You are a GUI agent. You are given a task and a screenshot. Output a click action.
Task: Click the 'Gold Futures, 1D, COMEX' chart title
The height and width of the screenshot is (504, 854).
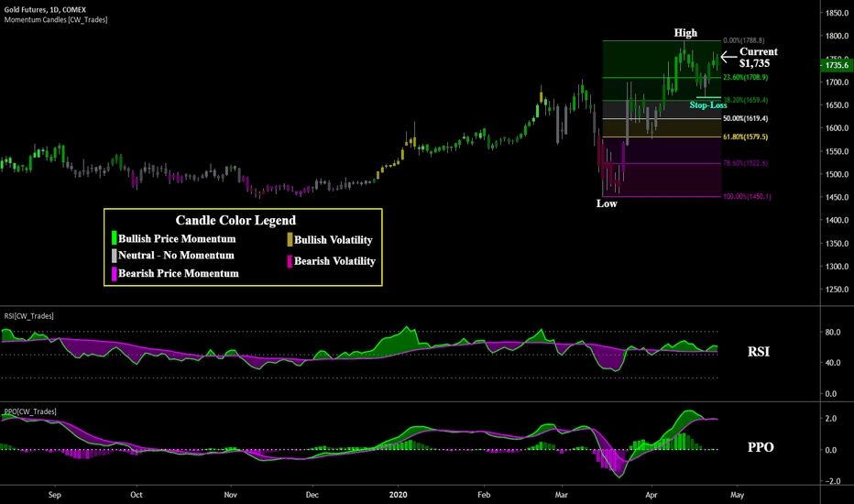(45, 10)
